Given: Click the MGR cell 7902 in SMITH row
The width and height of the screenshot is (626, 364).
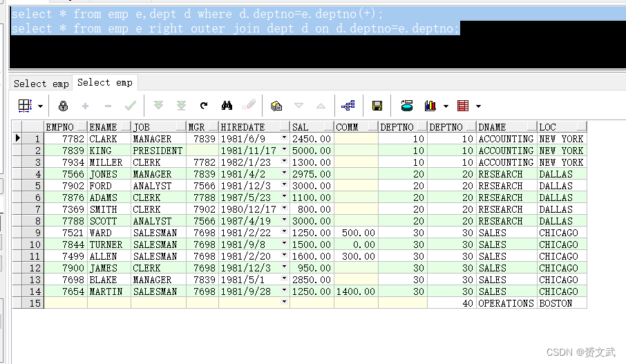Looking at the screenshot, I should click(202, 209).
